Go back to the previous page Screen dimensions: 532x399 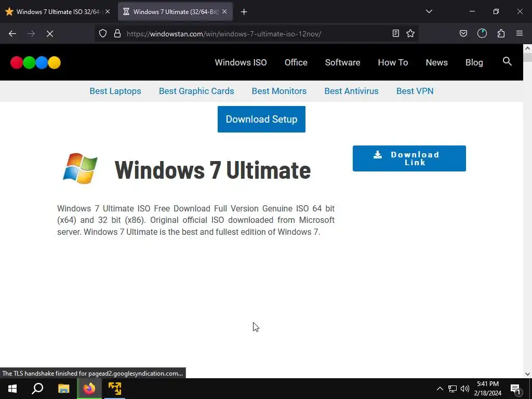coord(12,34)
